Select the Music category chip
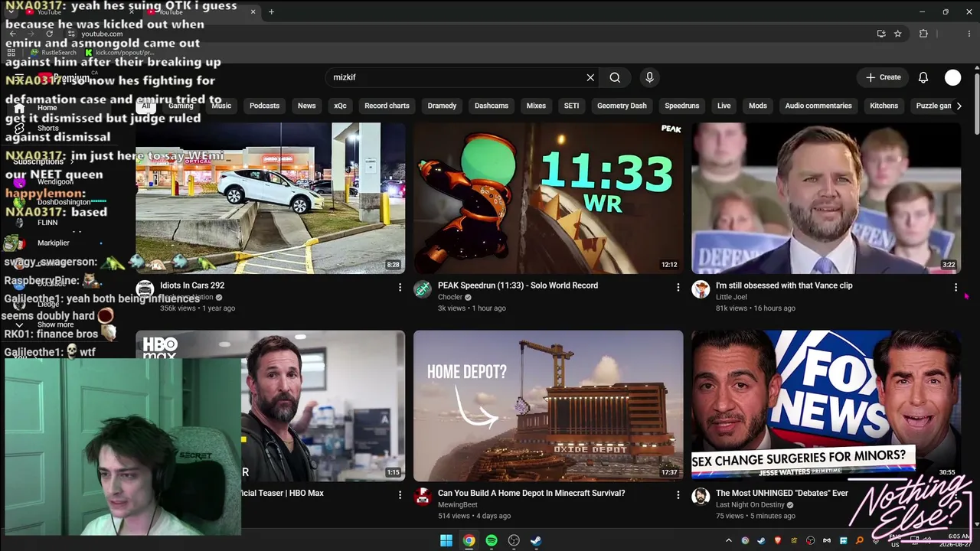Screen dimensions: 980x551 point(221,106)
